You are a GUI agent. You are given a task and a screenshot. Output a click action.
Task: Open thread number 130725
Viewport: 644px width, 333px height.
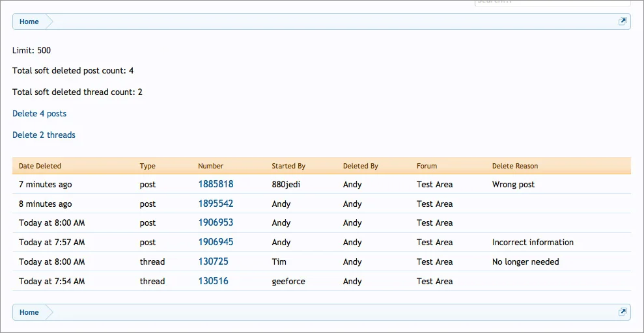(213, 261)
